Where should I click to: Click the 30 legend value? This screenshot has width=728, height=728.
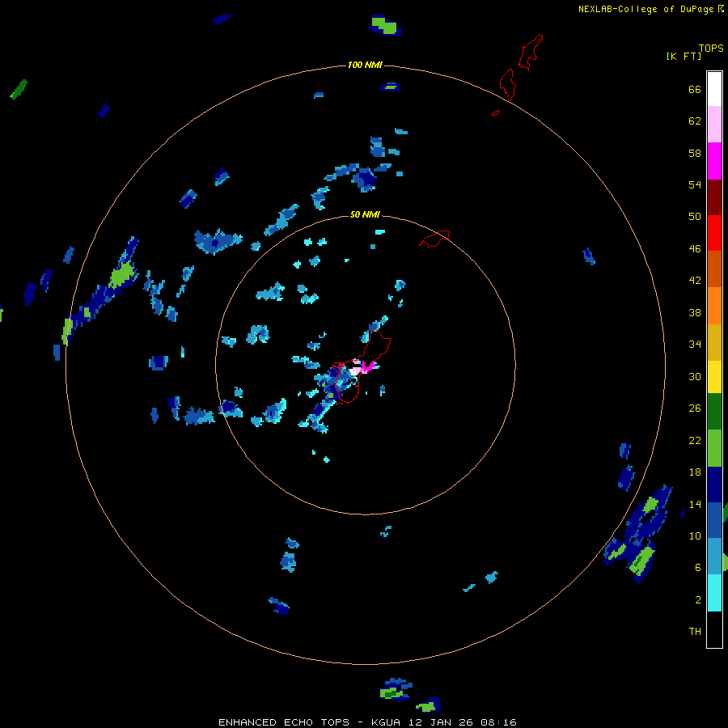(695, 376)
